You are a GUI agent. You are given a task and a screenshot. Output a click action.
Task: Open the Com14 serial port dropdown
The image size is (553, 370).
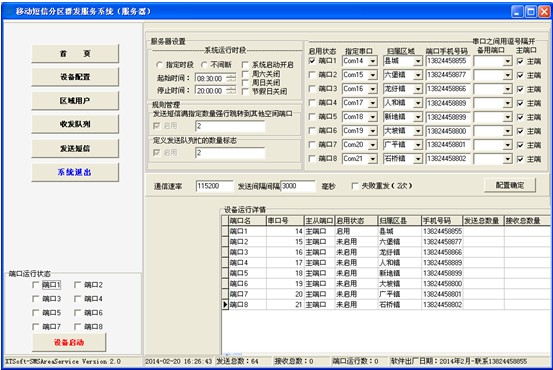coord(372,61)
